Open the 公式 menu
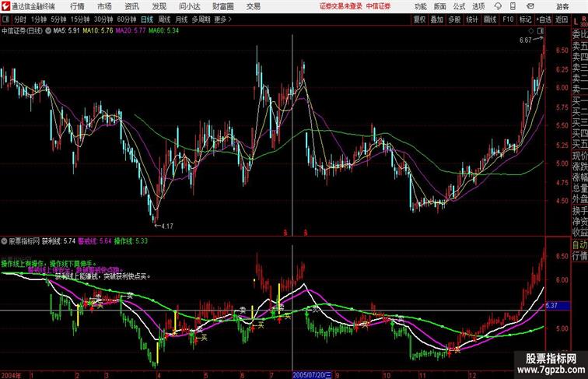588x379 pixels. (x=459, y=6)
